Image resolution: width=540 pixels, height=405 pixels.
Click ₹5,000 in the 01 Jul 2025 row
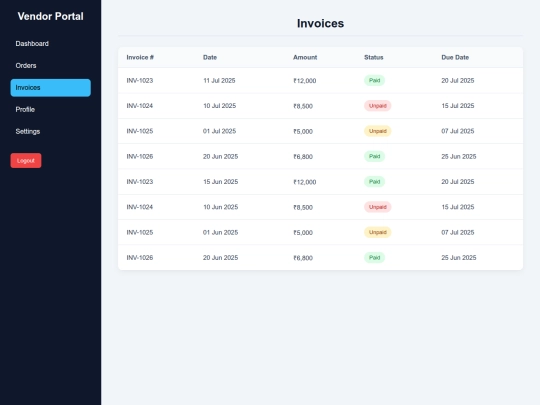tap(303, 132)
